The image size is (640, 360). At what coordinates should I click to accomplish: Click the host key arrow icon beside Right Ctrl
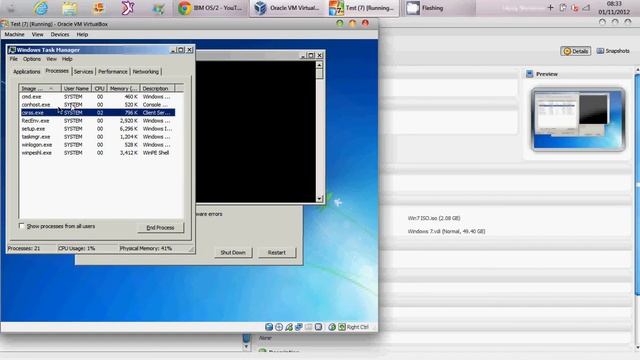tap(342, 327)
